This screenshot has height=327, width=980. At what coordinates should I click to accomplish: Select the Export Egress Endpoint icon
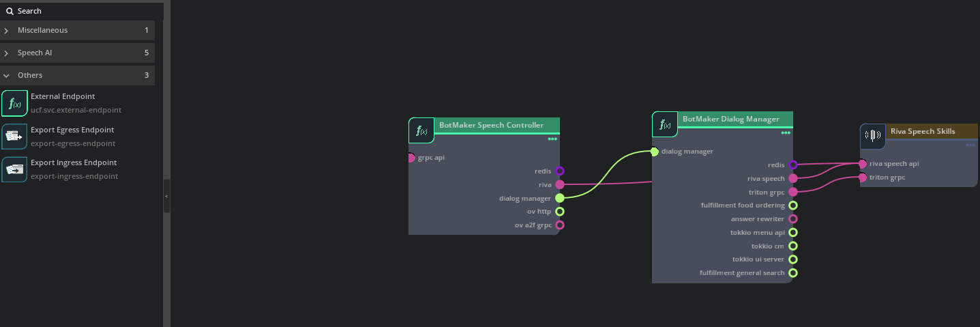[x=14, y=136]
